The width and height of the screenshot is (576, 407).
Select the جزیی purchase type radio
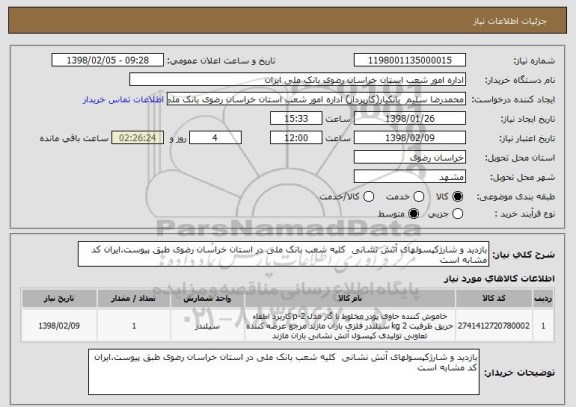(x=457, y=214)
